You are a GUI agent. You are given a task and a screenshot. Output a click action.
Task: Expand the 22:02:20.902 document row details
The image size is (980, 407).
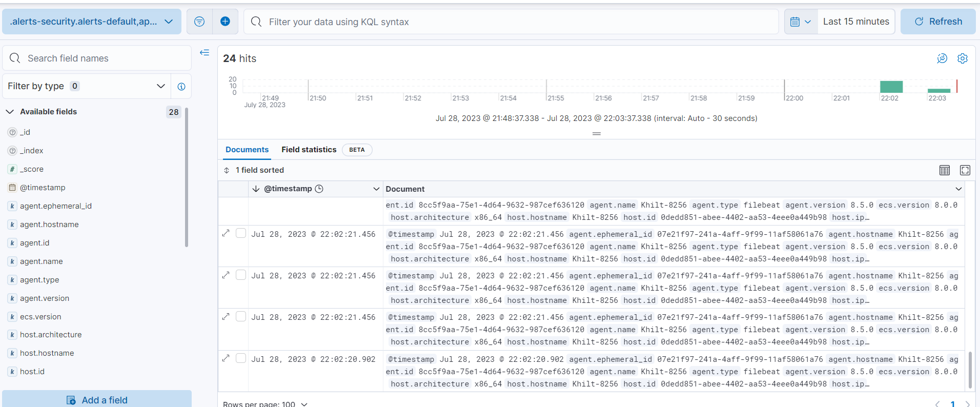[x=226, y=358]
